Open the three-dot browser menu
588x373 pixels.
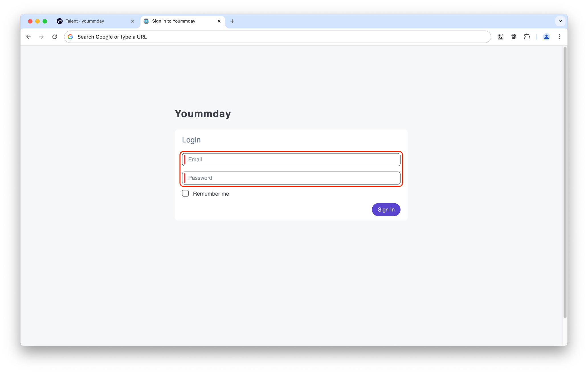click(x=560, y=37)
